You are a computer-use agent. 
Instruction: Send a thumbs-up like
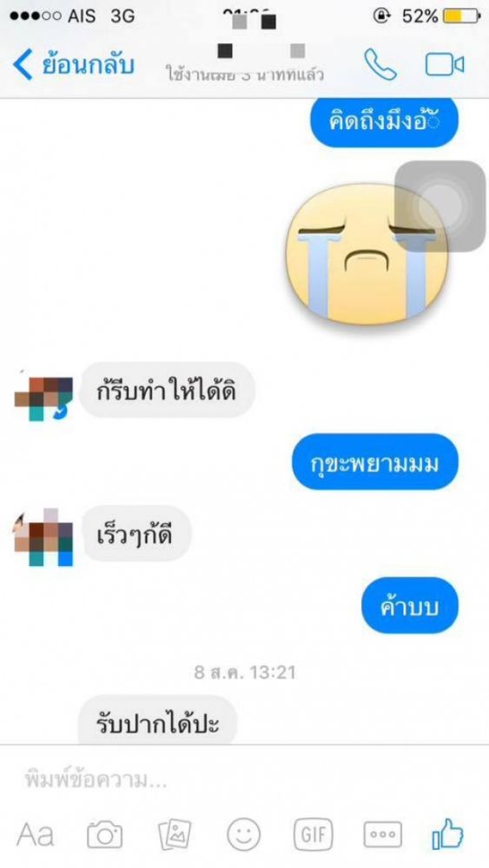[x=447, y=834]
